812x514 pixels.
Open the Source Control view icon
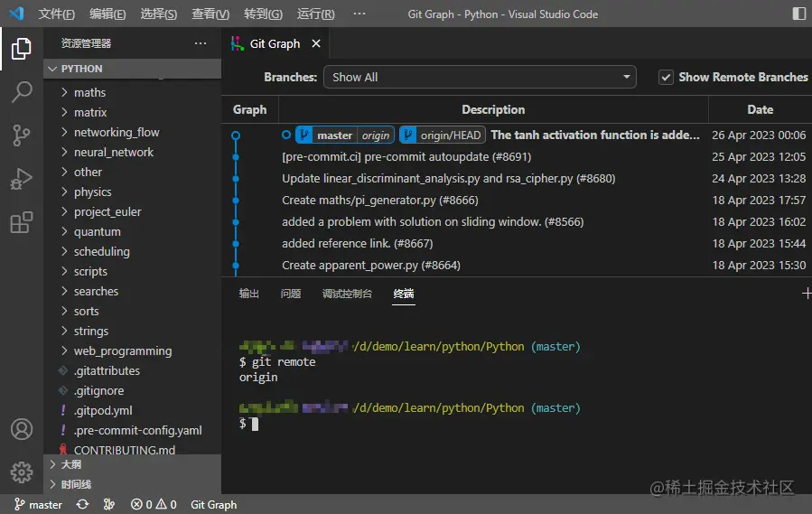22,136
